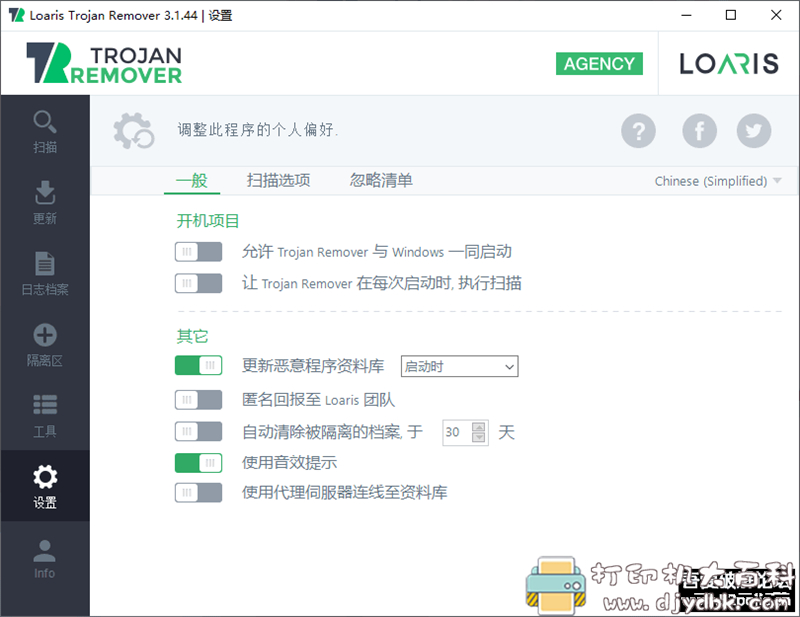Open the 日志档案 log files section
Image resolution: width=800 pixels, height=617 pixels.
(45, 274)
